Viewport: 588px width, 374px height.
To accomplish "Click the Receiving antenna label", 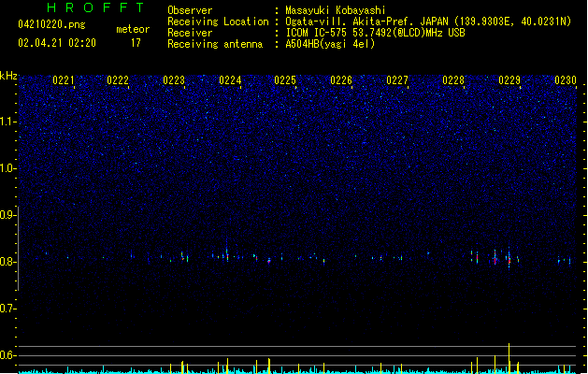I will 215,44.
